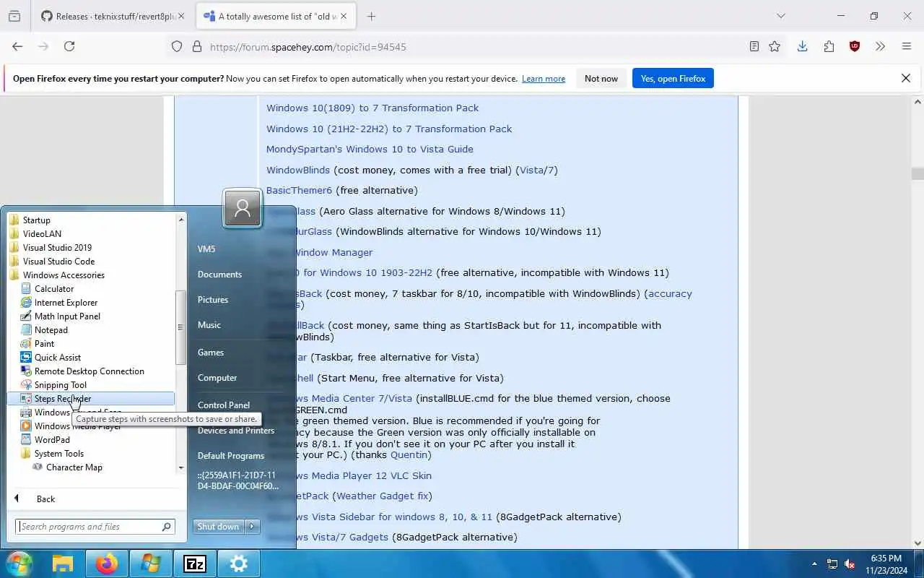
Task: Expand the VideoLAN folder
Action: [x=36, y=234]
